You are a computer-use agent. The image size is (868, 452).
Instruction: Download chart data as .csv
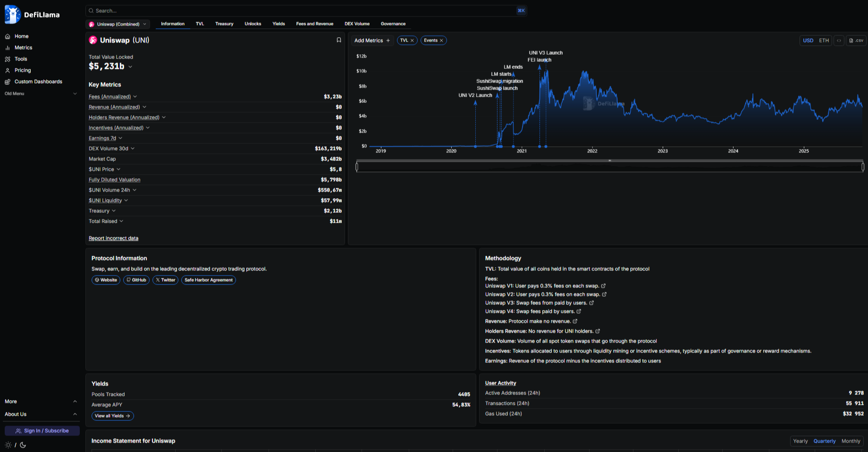856,41
